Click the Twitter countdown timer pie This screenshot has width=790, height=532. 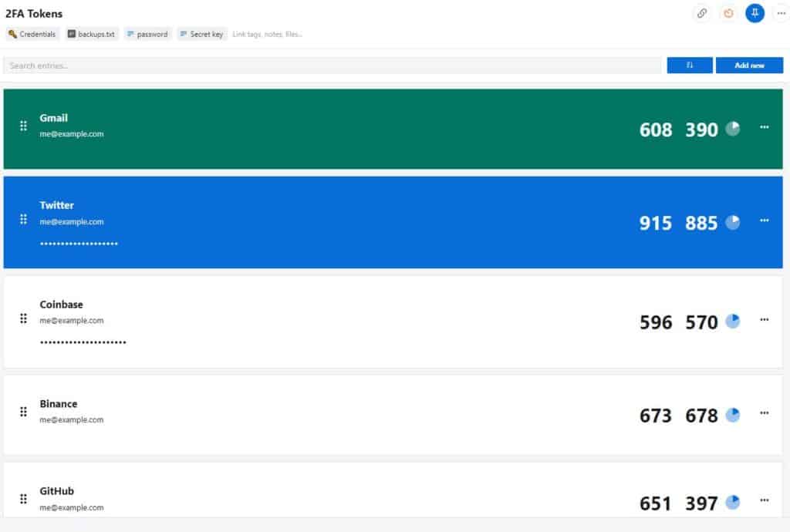click(733, 223)
